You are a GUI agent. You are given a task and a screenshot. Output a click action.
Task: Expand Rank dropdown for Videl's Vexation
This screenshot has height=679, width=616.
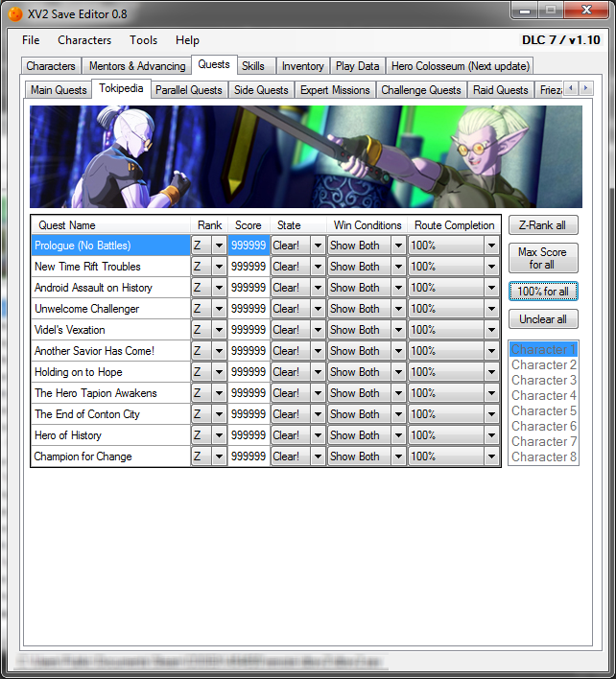point(219,330)
